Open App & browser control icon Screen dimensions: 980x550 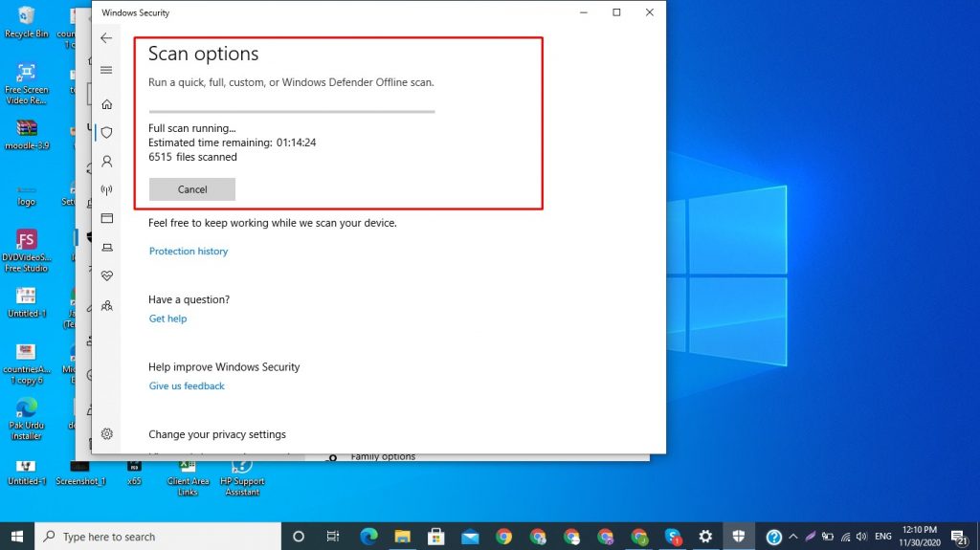[x=106, y=218]
